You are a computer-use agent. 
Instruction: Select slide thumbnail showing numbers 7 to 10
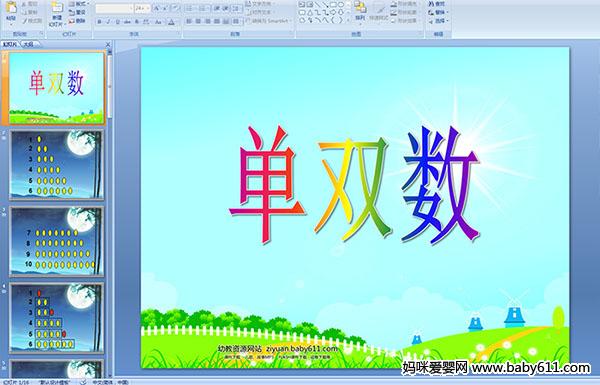tap(57, 241)
